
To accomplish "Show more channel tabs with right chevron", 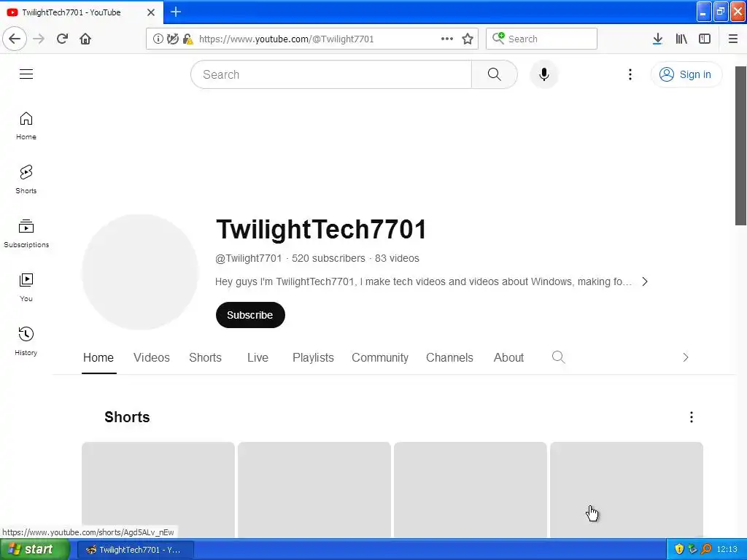I will [x=686, y=357].
